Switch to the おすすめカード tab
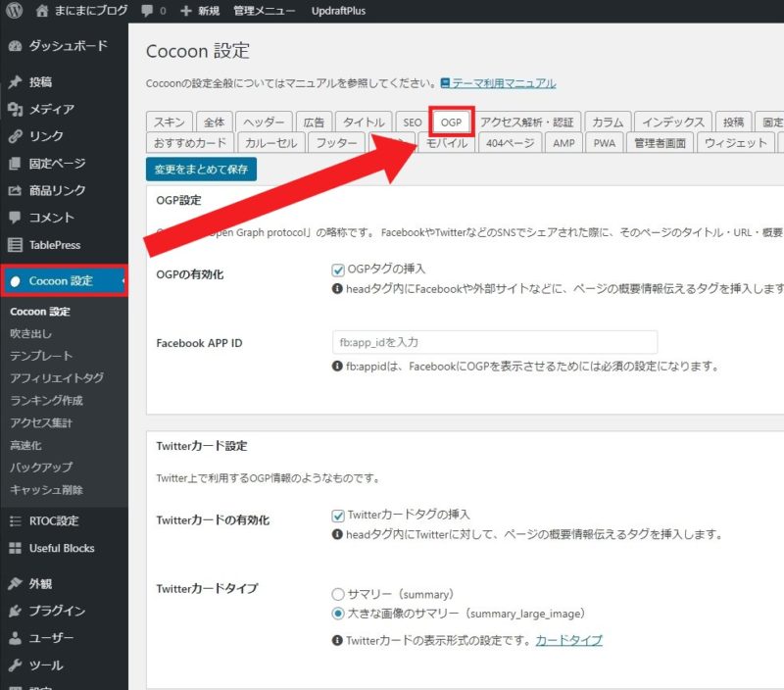Image resolution: width=784 pixels, height=690 pixels. 190,143
